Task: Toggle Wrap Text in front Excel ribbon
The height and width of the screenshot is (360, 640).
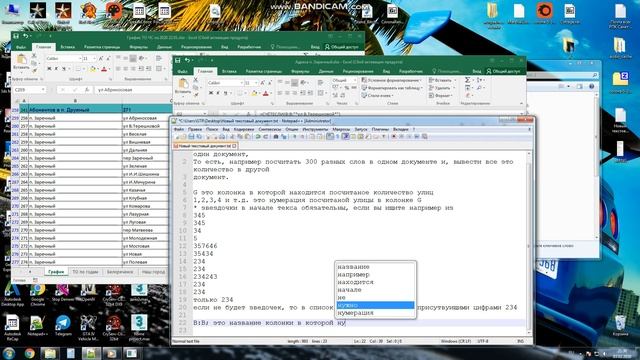Action: [x=320, y=82]
